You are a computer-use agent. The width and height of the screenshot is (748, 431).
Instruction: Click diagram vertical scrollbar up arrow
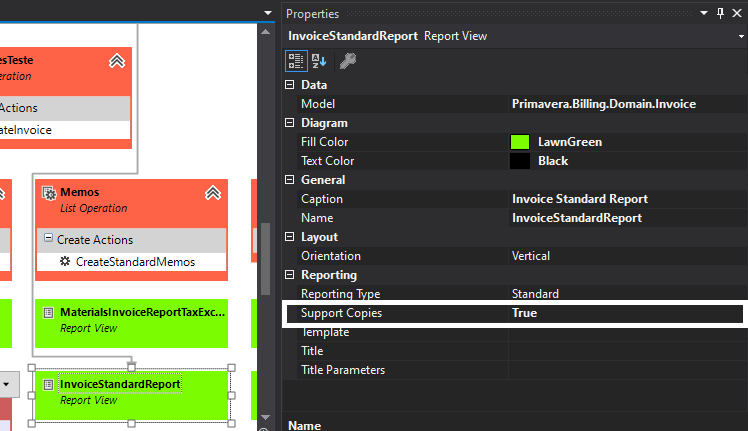[x=266, y=32]
